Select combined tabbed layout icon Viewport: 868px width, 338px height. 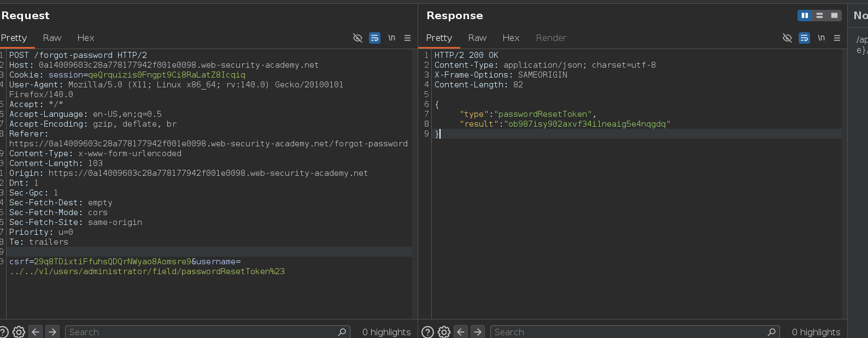point(834,15)
